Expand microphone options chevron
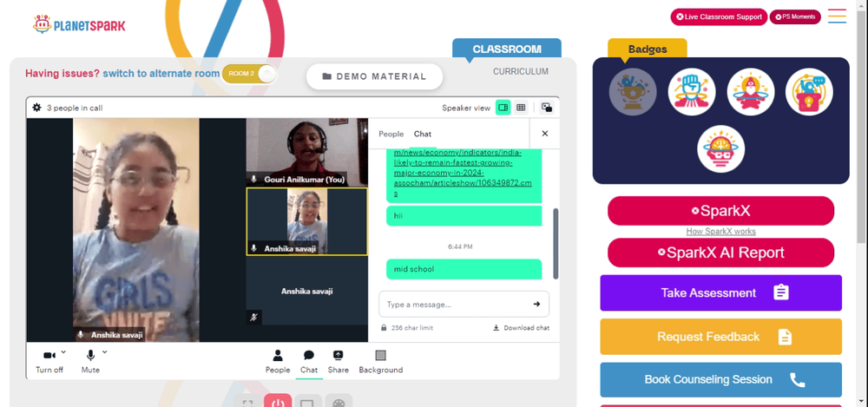The image size is (868, 407). tap(105, 351)
